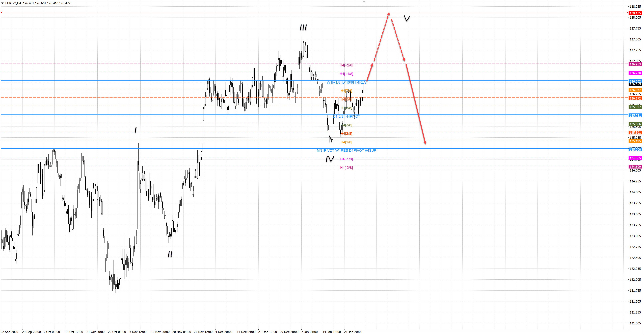This screenshot has height=335, width=644.
Task: Click the hand-drawn wave IV label
Action: click(x=330, y=159)
